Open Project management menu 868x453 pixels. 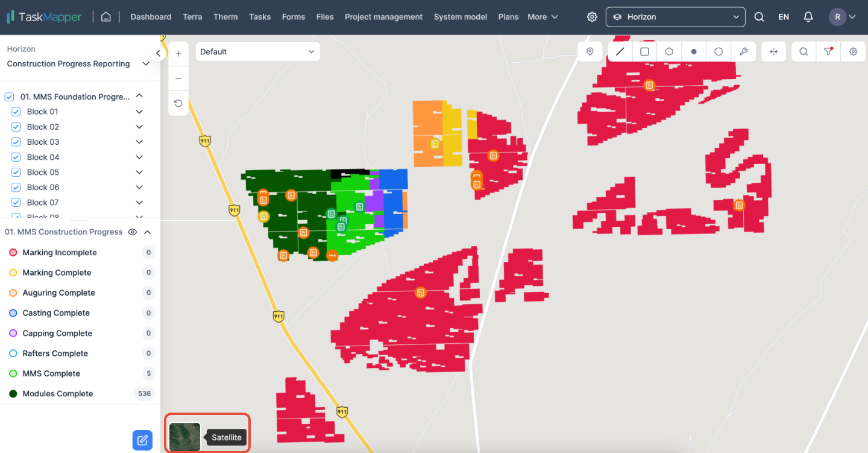[x=384, y=17]
